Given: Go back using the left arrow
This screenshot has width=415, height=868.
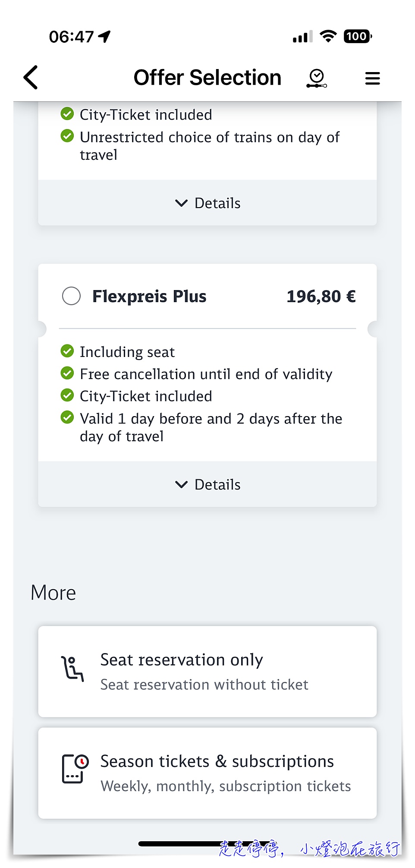Looking at the screenshot, I should (31, 78).
